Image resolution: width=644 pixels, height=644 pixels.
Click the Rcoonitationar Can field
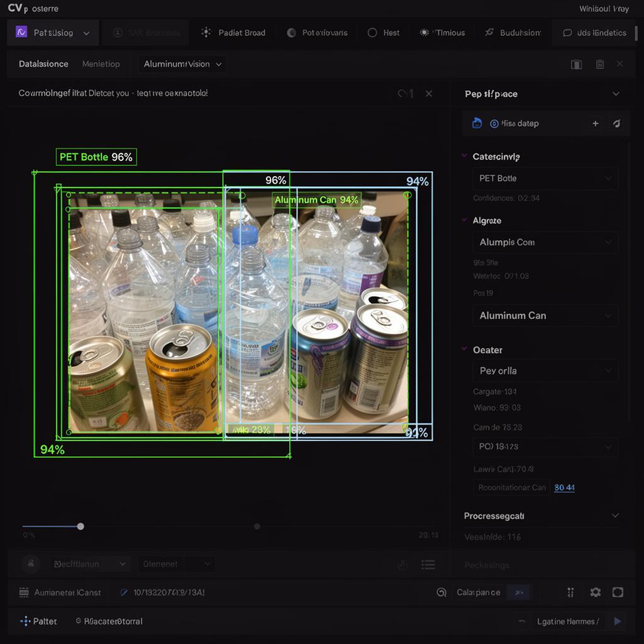512,487
